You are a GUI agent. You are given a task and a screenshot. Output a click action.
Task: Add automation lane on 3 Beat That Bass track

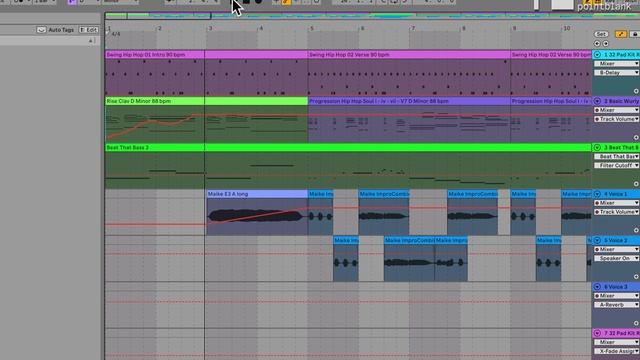636,184
